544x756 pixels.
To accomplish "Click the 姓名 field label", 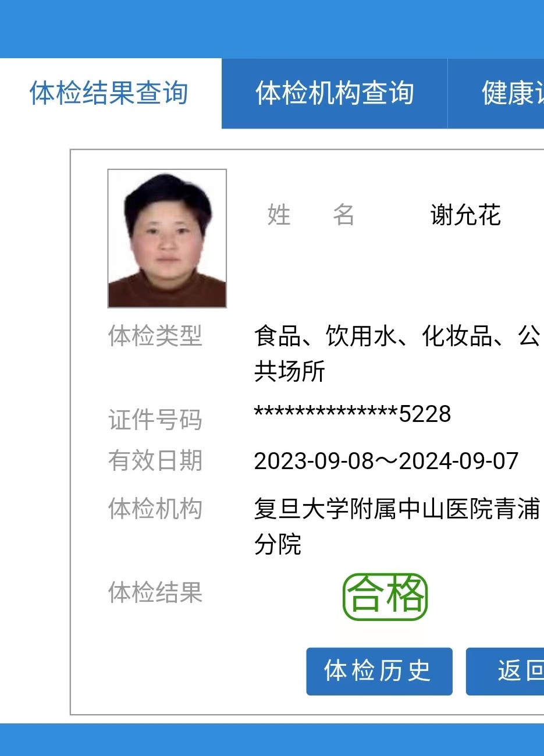I will pos(311,215).
